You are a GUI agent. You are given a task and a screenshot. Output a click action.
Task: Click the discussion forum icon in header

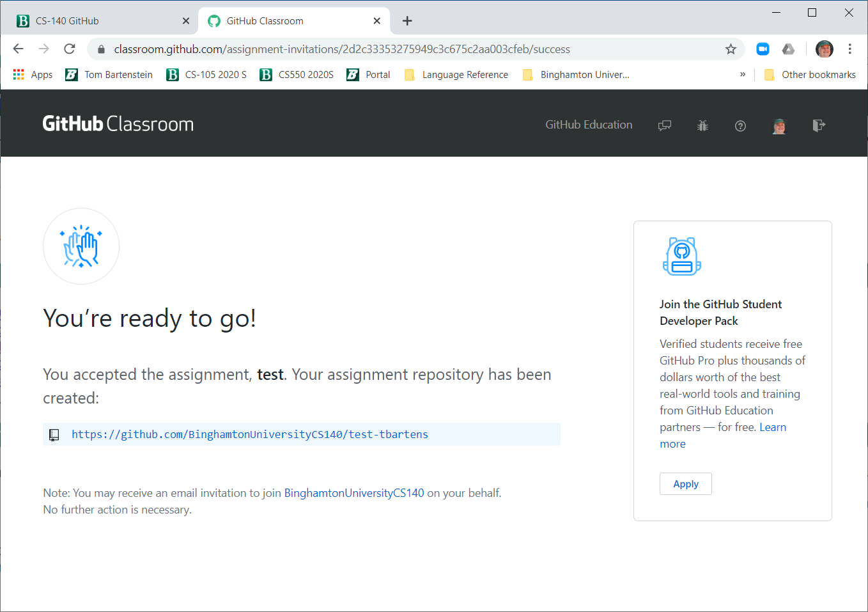click(x=665, y=126)
